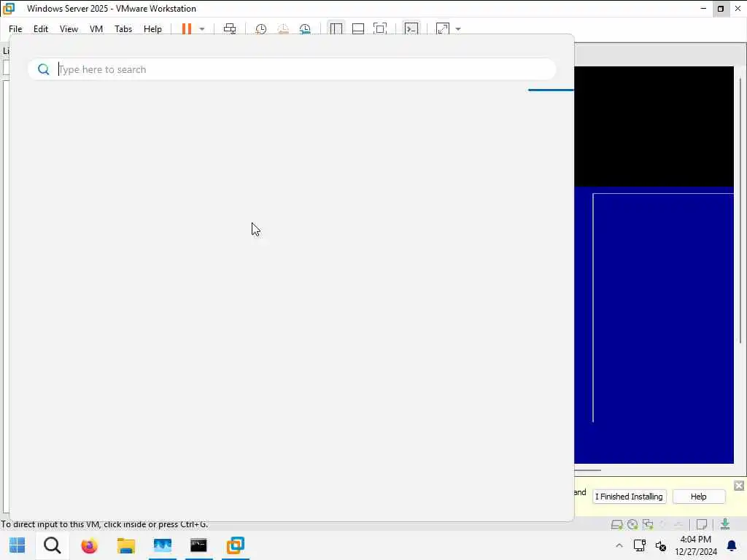Click the VM vertical scrollbar

(741, 209)
